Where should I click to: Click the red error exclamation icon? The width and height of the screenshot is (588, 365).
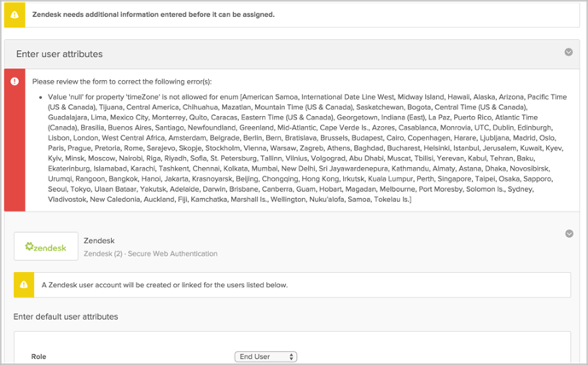coord(15,81)
